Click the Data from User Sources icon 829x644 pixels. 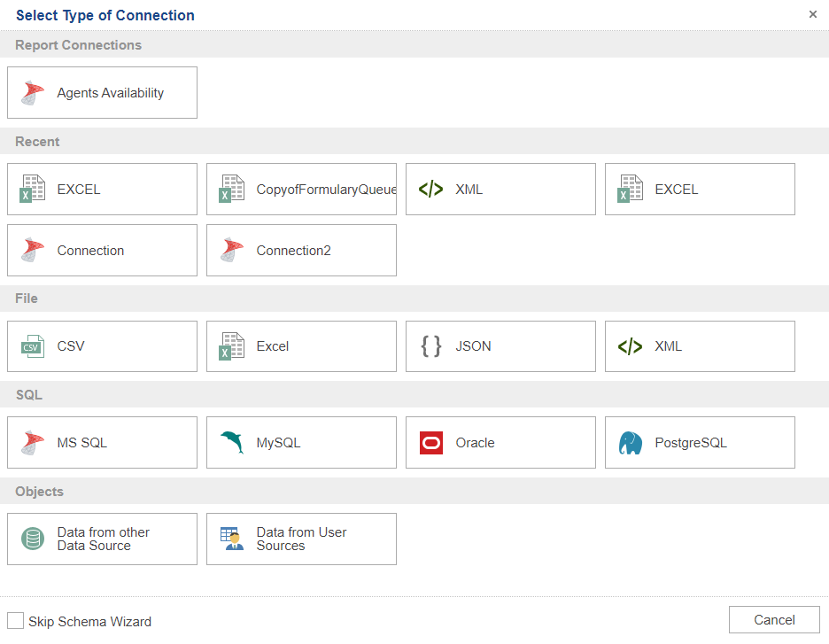pyautogui.click(x=232, y=539)
